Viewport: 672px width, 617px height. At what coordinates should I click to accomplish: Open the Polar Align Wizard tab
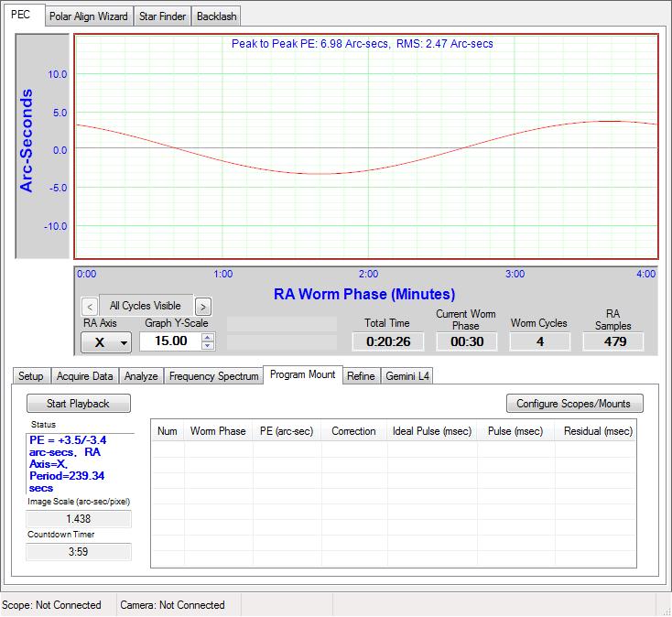coord(89,16)
